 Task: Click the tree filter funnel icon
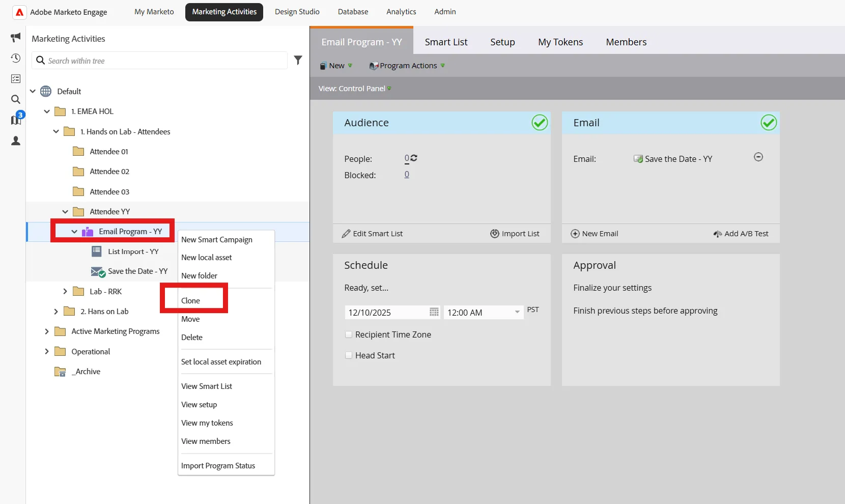(x=298, y=60)
